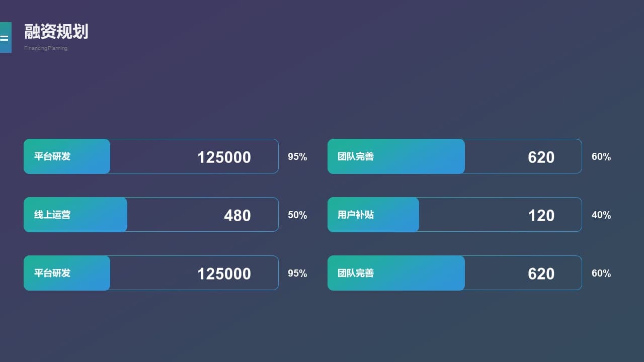Click the topmost 团队完善 bar label
The height and width of the screenshot is (362, 644).
356,156
